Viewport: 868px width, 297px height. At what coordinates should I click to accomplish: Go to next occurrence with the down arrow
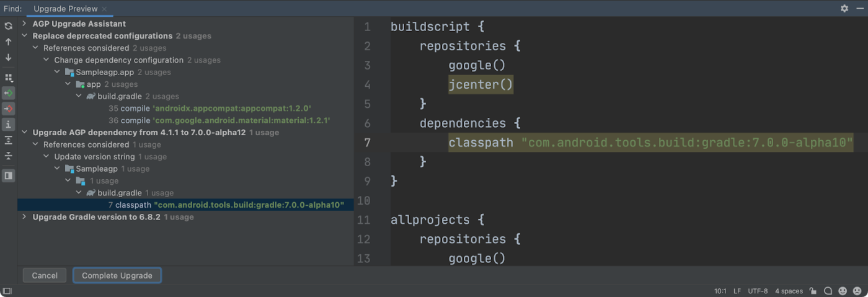[x=8, y=57]
